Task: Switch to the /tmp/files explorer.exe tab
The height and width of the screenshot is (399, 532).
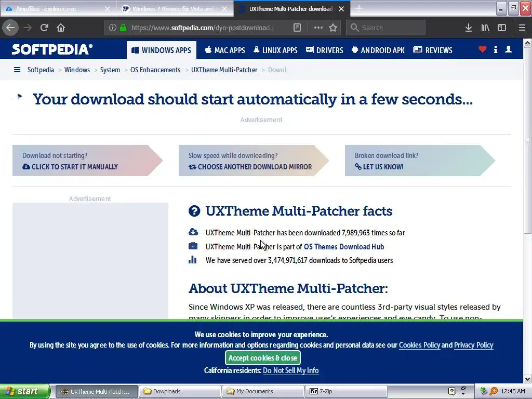Action: pos(58,9)
